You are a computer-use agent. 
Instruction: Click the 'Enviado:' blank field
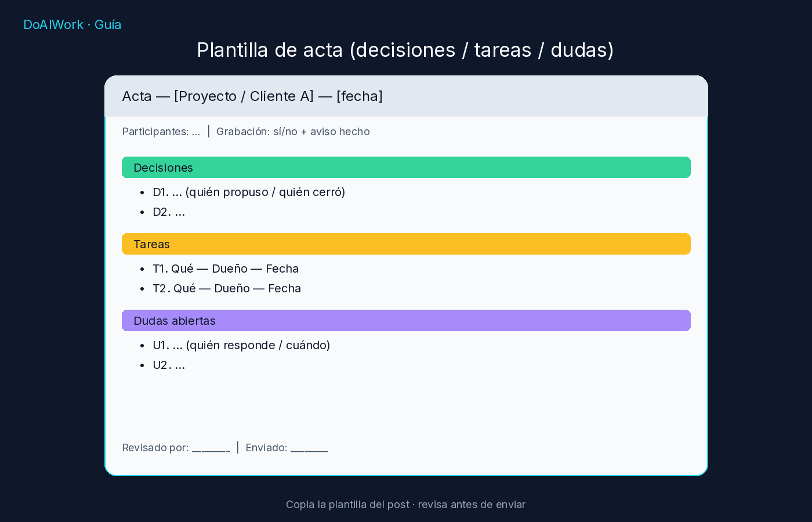[x=309, y=448]
